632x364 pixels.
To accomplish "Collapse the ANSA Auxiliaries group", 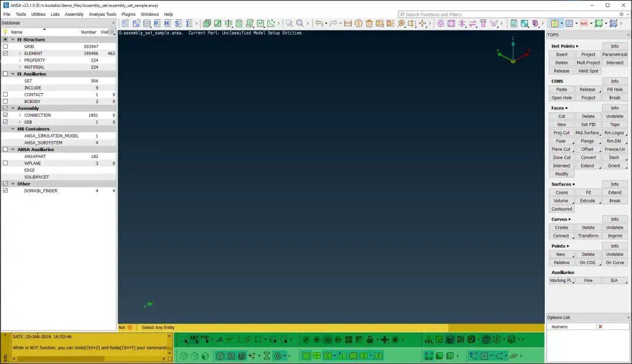I will coord(13,149).
